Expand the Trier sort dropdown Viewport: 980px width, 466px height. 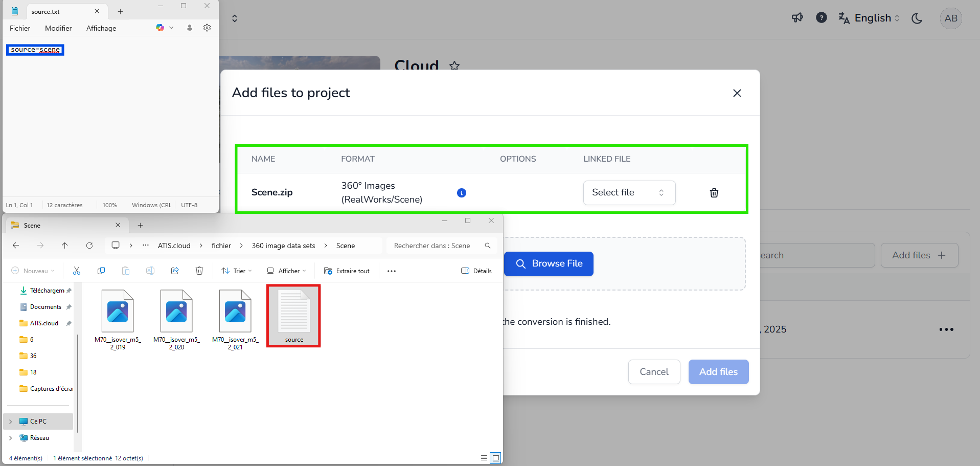click(x=236, y=271)
